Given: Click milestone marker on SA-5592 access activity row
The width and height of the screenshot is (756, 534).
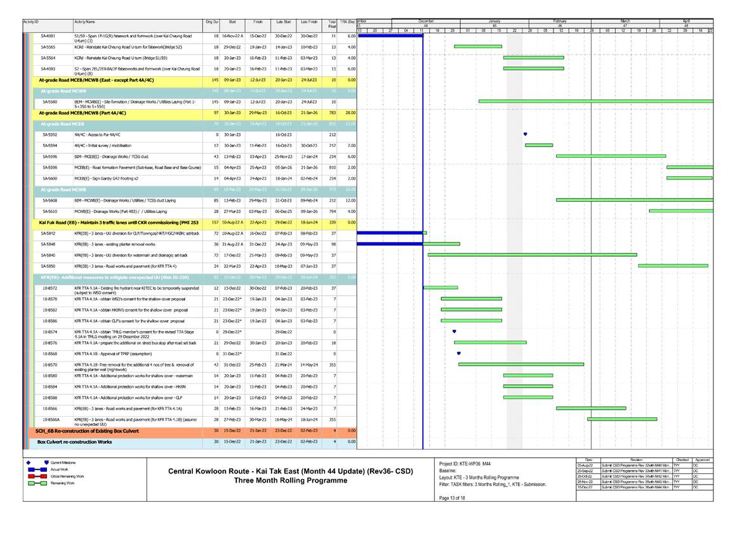Looking at the screenshot, I should click(525, 133).
